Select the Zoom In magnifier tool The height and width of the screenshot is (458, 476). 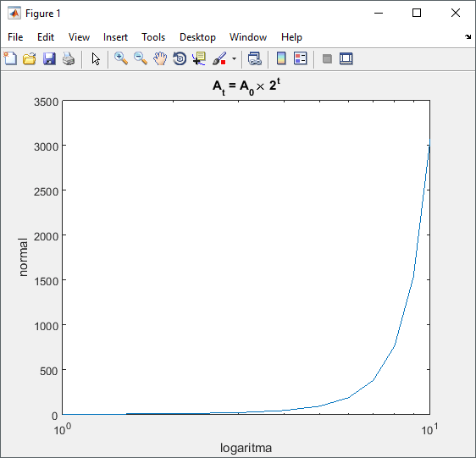pos(121,58)
